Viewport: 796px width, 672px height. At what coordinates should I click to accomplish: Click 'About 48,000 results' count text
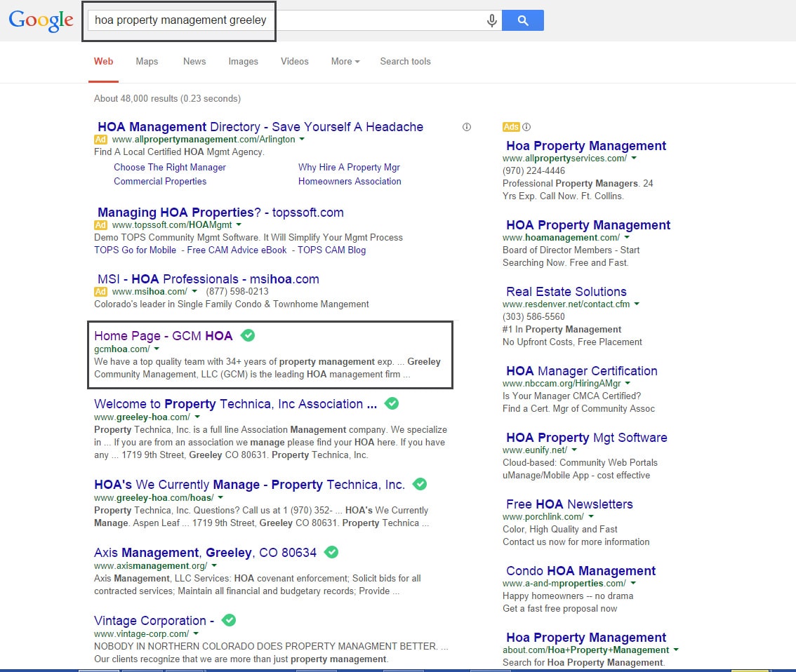point(135,98)
